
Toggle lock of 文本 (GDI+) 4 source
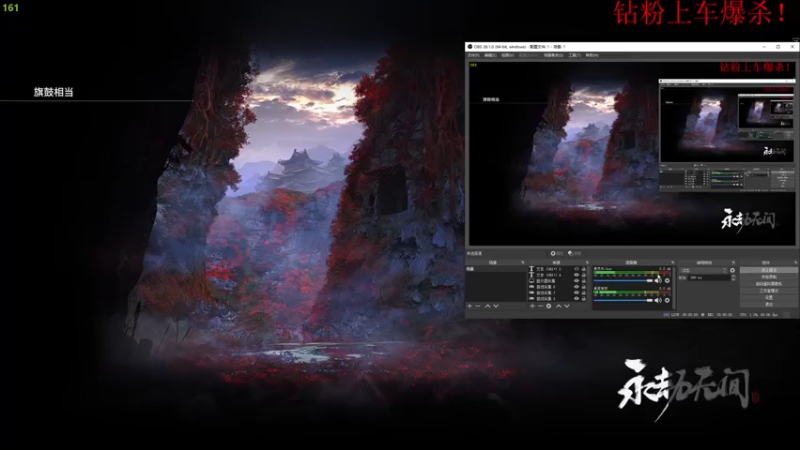584,275
